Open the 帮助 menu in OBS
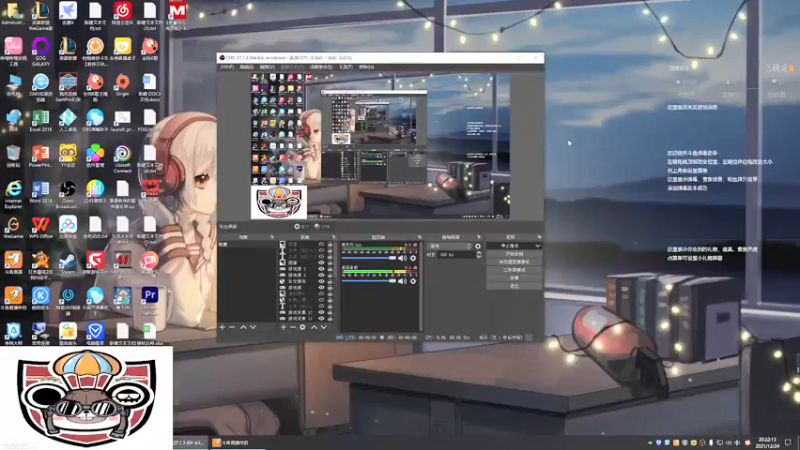Image resolution: width=800 pixels, height=450 pixels. pos(366,67)
